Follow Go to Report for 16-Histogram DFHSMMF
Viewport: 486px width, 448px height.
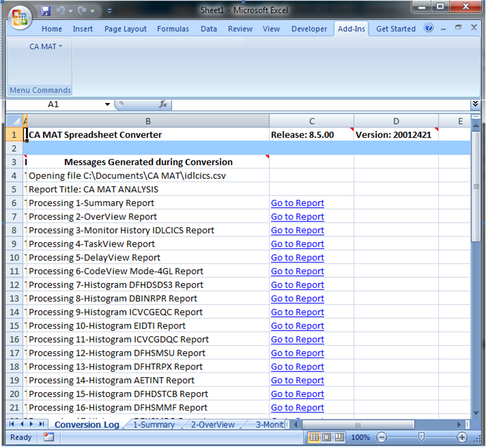298,408
